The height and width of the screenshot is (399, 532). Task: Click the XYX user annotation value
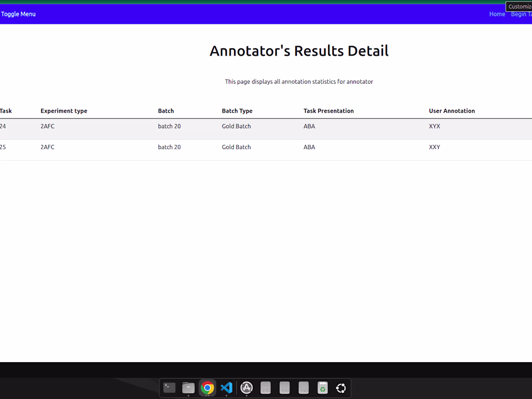434,126
